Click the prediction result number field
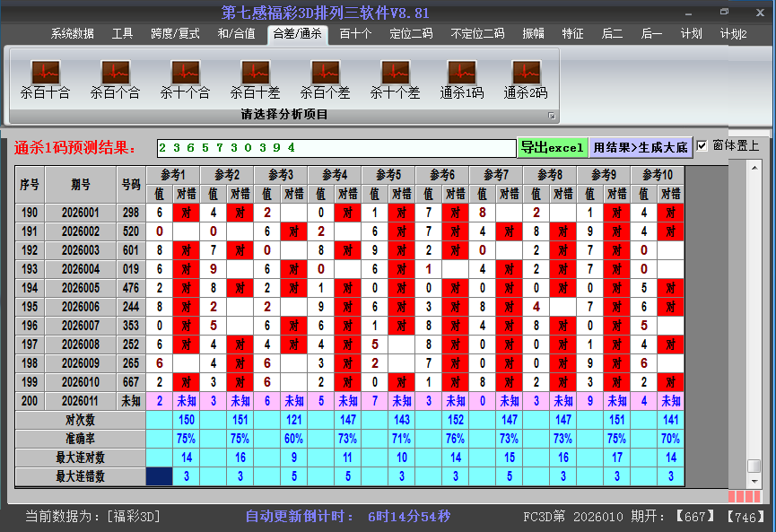This screenshot has width=776, height=532. pos(336,147)
